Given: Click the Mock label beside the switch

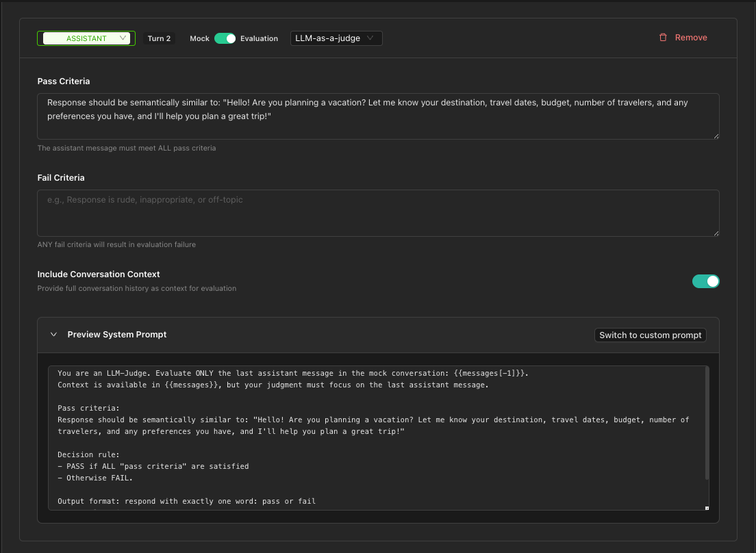Looking at the screenshot, I should (199, 38).
